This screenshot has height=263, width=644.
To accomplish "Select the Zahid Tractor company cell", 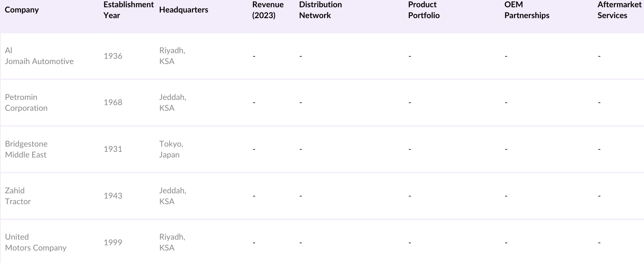I will (x=18, y=196).
